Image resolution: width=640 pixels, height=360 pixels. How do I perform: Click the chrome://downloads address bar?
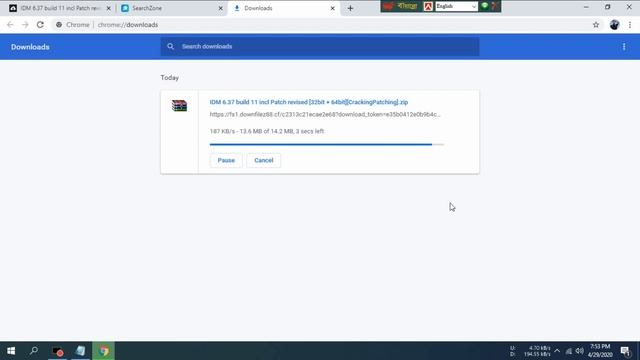pos(322,25)
